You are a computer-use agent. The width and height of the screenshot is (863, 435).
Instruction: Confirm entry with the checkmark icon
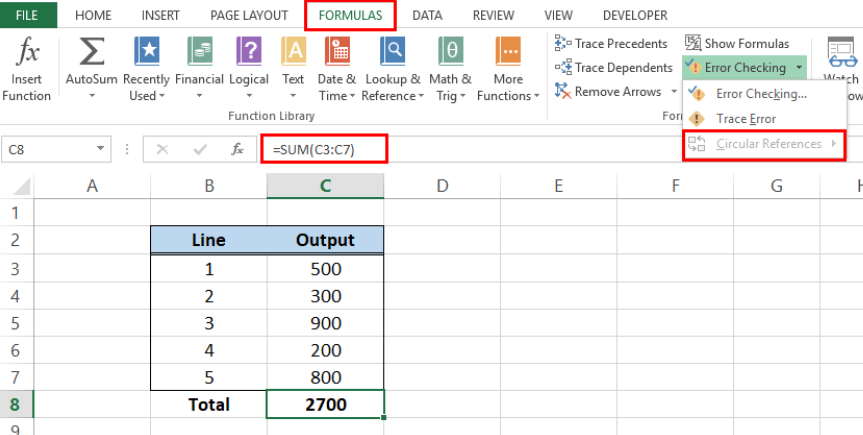pyautogui.click(x=200, y=149)
